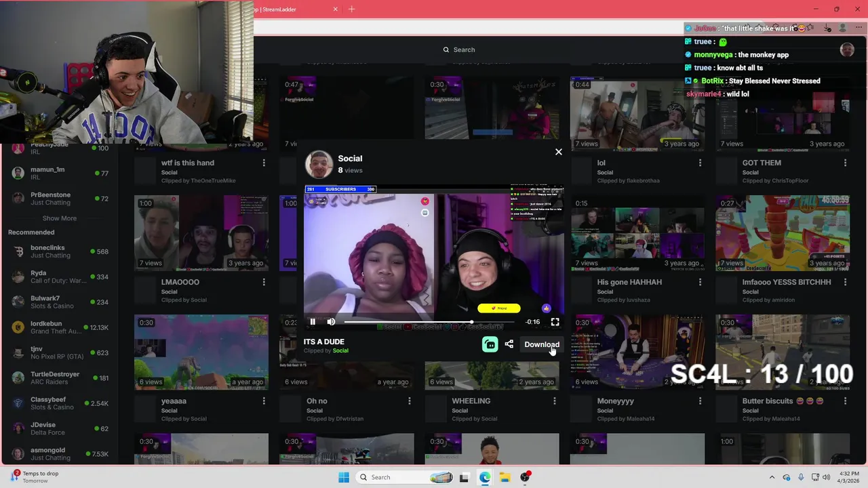Viewport: 868px width, 488px height.
Task: Open the clock and date panel
Action: pyautogui.click(x=850, y=477)
